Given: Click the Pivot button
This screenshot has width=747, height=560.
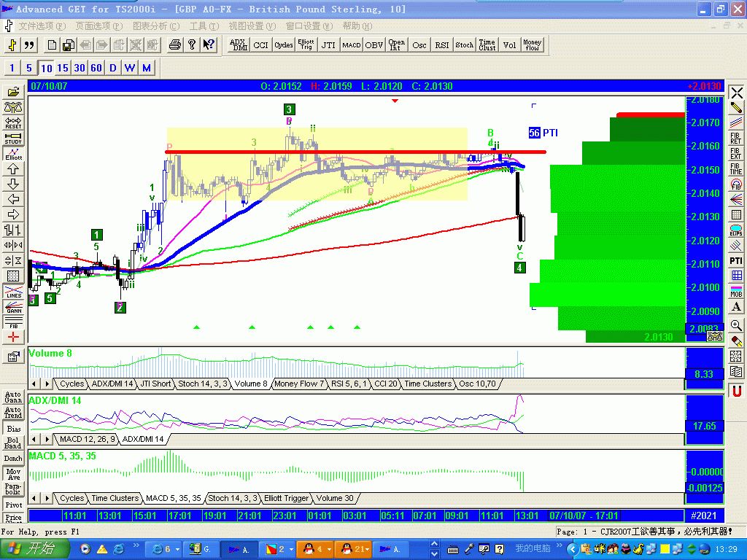Looking at the screenshot, I should [13, 505].
